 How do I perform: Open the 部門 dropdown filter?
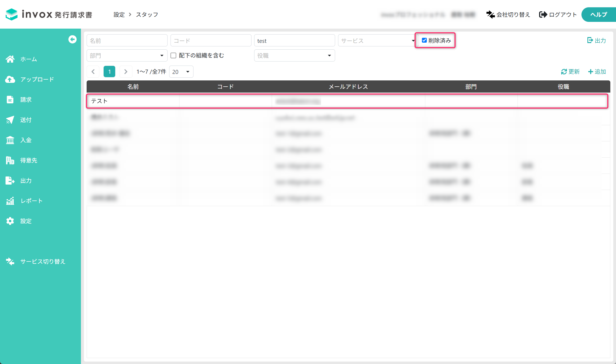pyautogui.click(x=127, y=56)
